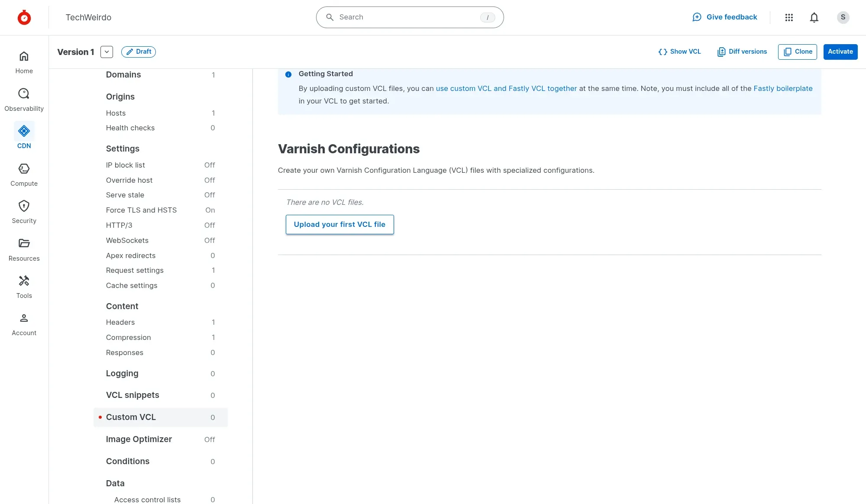Select the Data section heading
The height and width of the screenshot is (504, 866).
pyautogui.click(x=115, y=483)
